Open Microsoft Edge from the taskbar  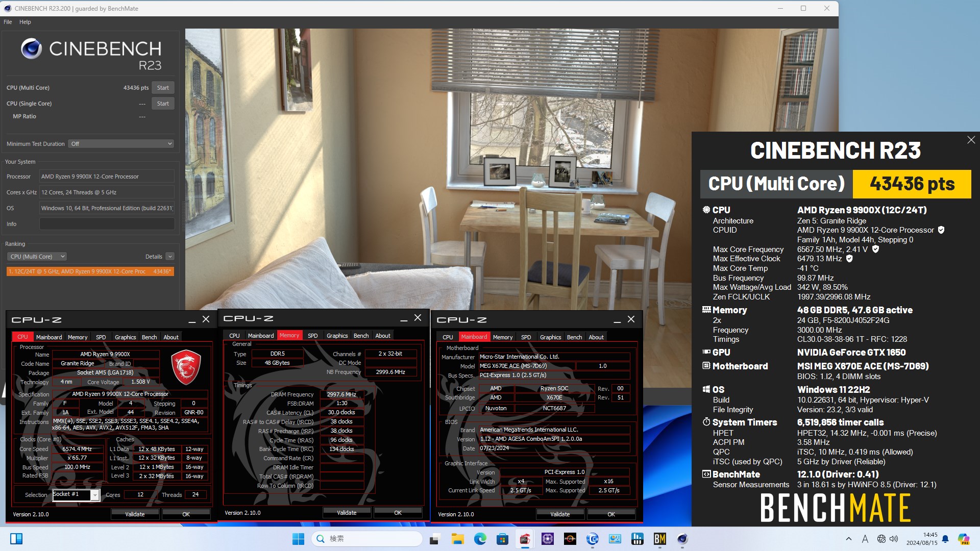click(480, 539)
